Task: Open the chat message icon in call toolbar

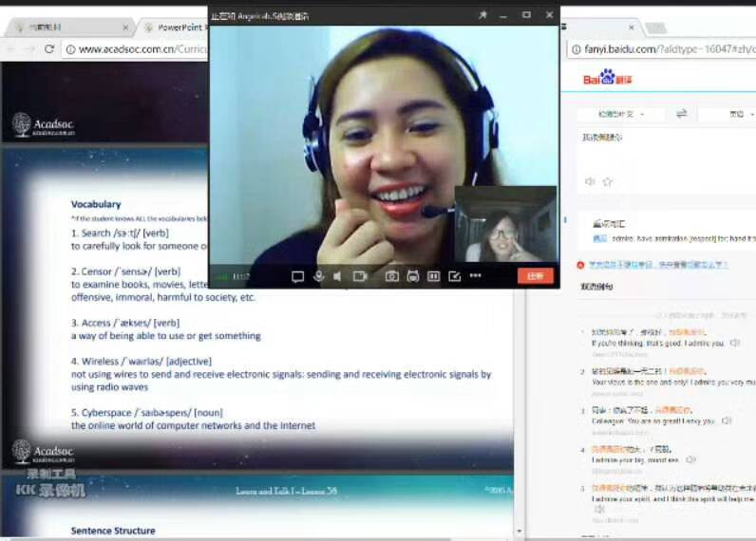Action: [297, 276]
